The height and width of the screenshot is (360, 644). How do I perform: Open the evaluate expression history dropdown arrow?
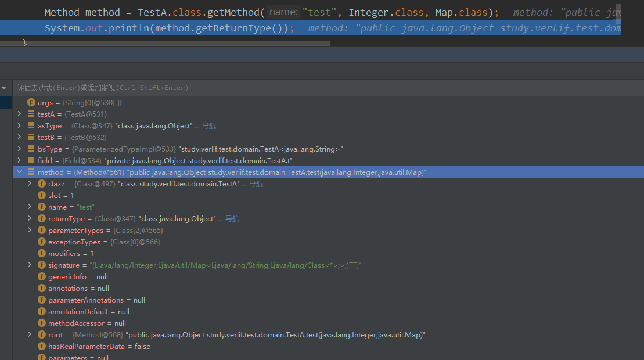[4, 88]
